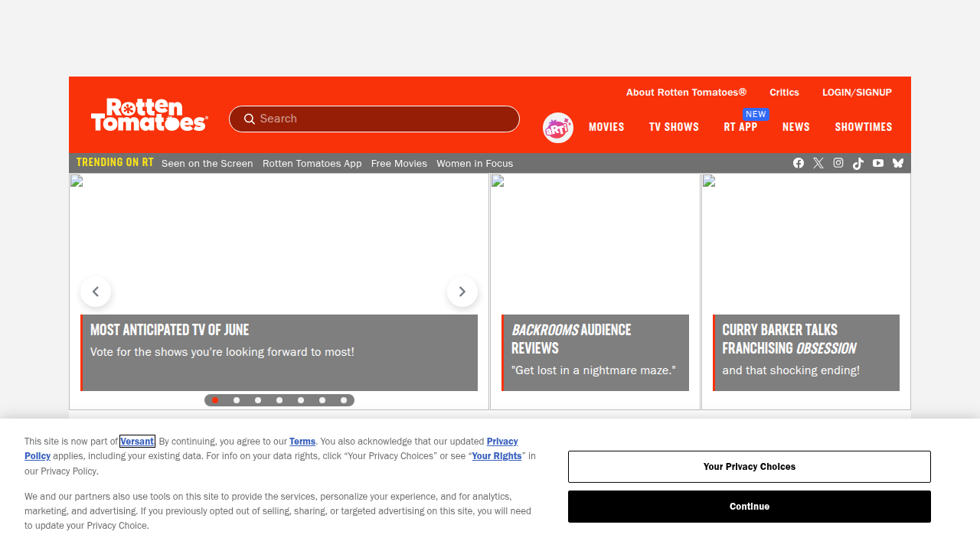Click the NEW badge above RT APP
Image resolution: width=980 pixels, height=551 pixels.
click(x=756, y=114)
